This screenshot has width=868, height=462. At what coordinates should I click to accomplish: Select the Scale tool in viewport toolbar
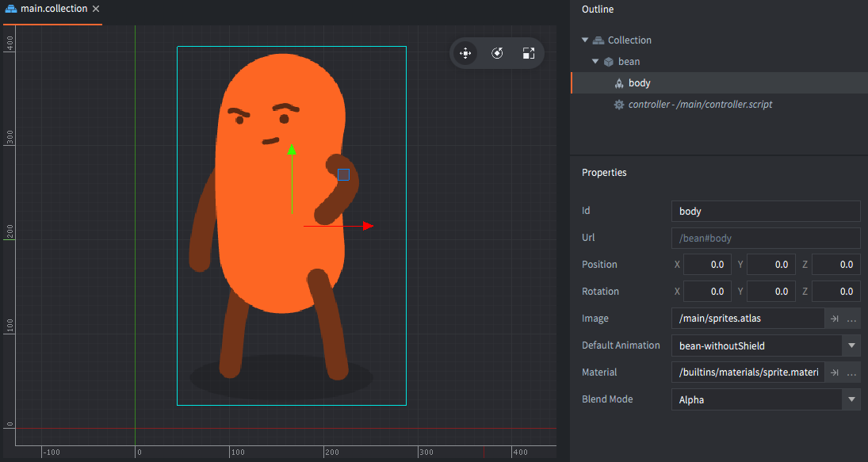pyautogui.click(x=529, y=53)
